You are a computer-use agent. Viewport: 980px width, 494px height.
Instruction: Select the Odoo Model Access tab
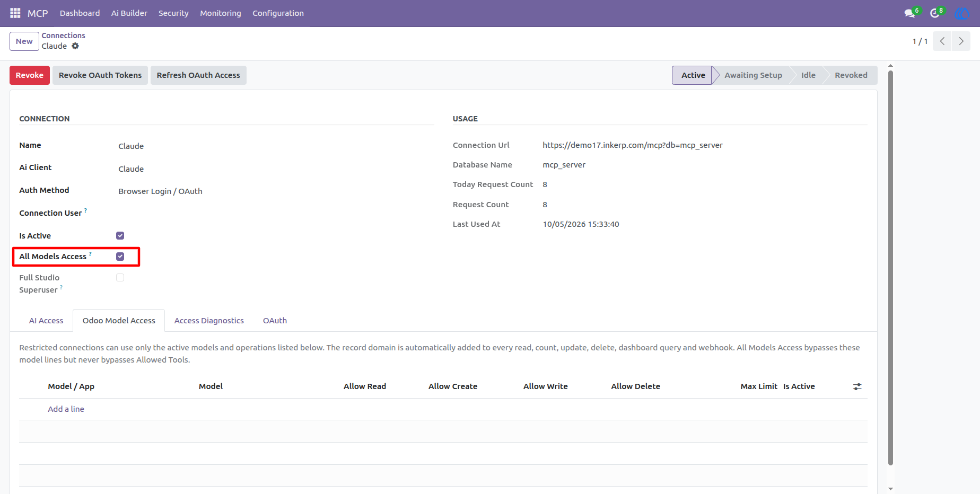(x=119, y=321)
